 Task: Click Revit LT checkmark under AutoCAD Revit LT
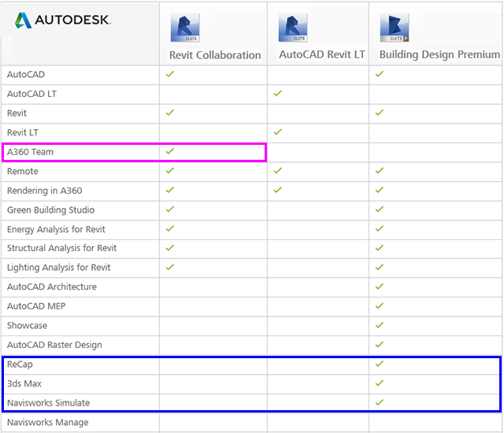click(x=278, y=131)
